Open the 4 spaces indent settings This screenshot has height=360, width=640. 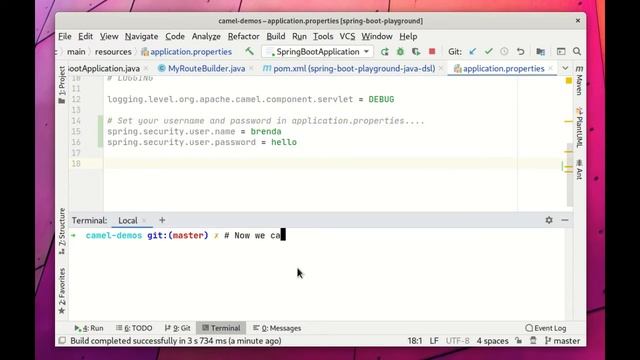click(x=492, y=341)
